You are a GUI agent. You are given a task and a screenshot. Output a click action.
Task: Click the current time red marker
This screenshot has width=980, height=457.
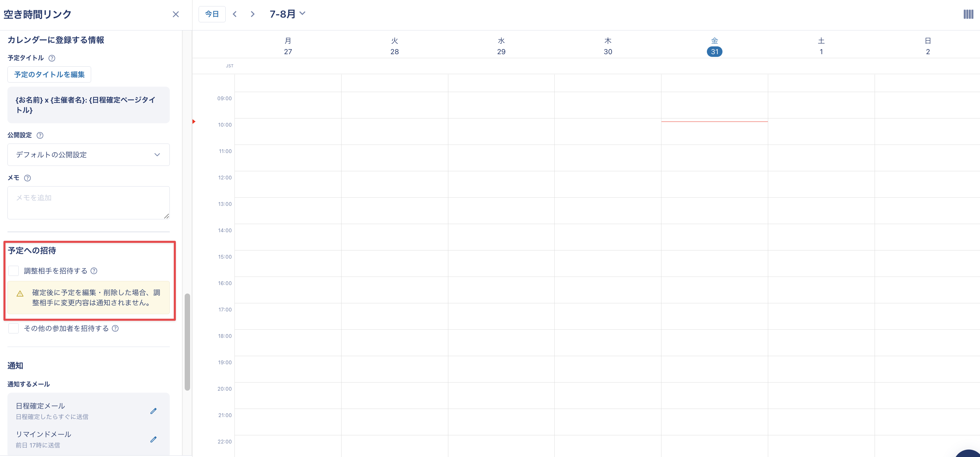coord(194,122)
